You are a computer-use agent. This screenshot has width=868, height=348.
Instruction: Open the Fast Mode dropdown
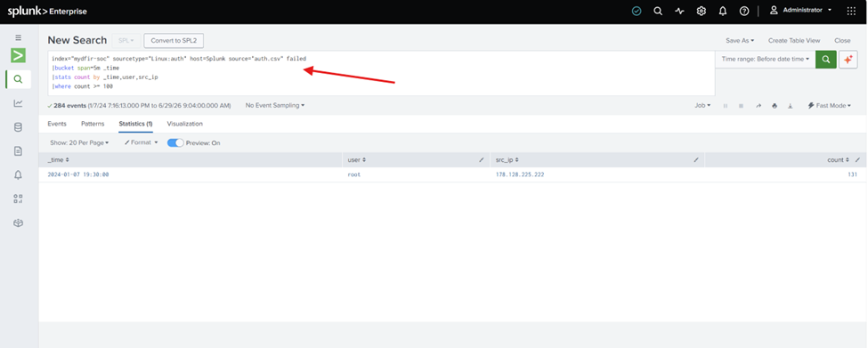click(x=829, y=105)
